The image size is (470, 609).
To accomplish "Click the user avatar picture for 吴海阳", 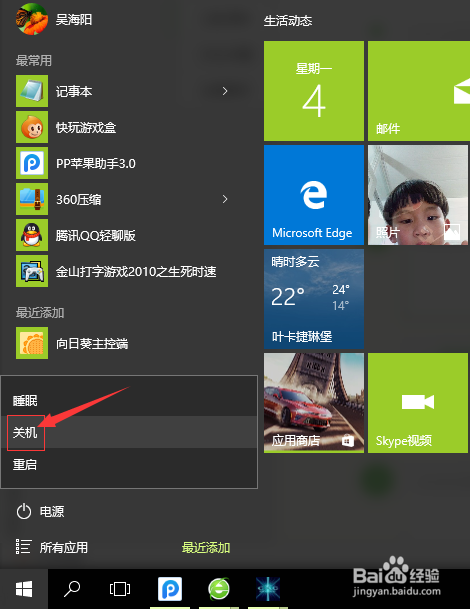I will pos(32,19).
